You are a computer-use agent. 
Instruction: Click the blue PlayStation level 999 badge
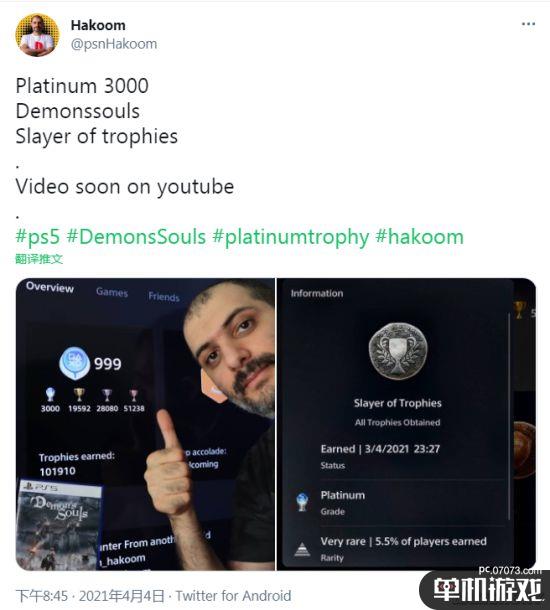coord(75,363)
